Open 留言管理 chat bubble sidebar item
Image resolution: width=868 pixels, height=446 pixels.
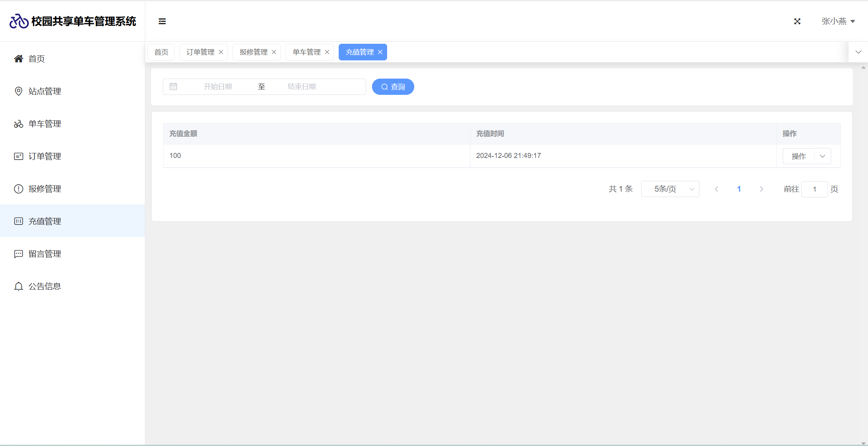45,254
